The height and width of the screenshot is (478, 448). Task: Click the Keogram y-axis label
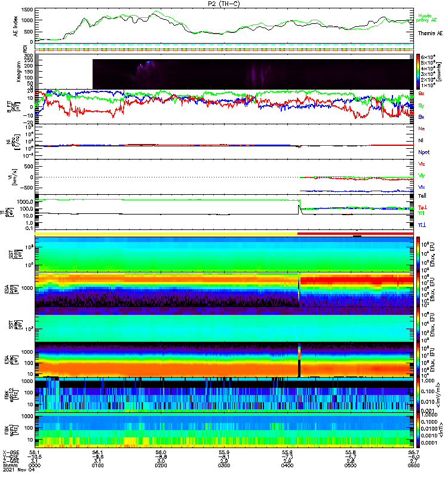click(19, 71)
